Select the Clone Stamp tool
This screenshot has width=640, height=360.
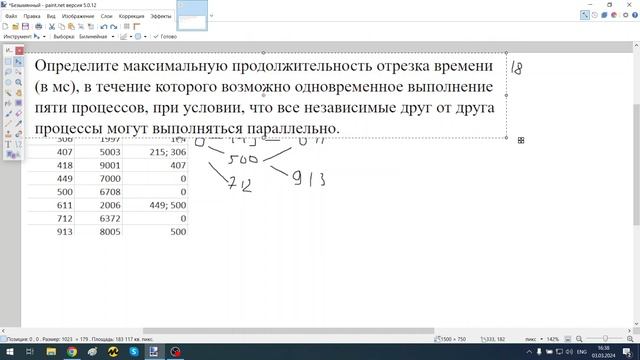[x=8, y=134]
